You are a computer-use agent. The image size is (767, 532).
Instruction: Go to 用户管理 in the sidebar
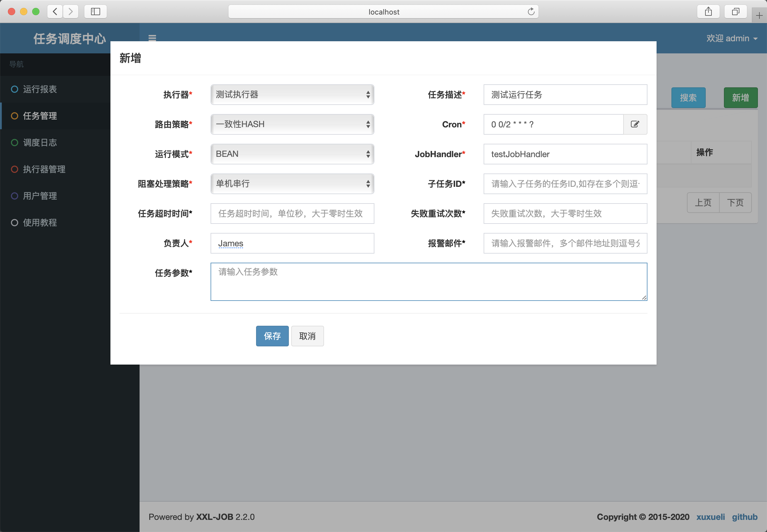click(x=55, y=196)
